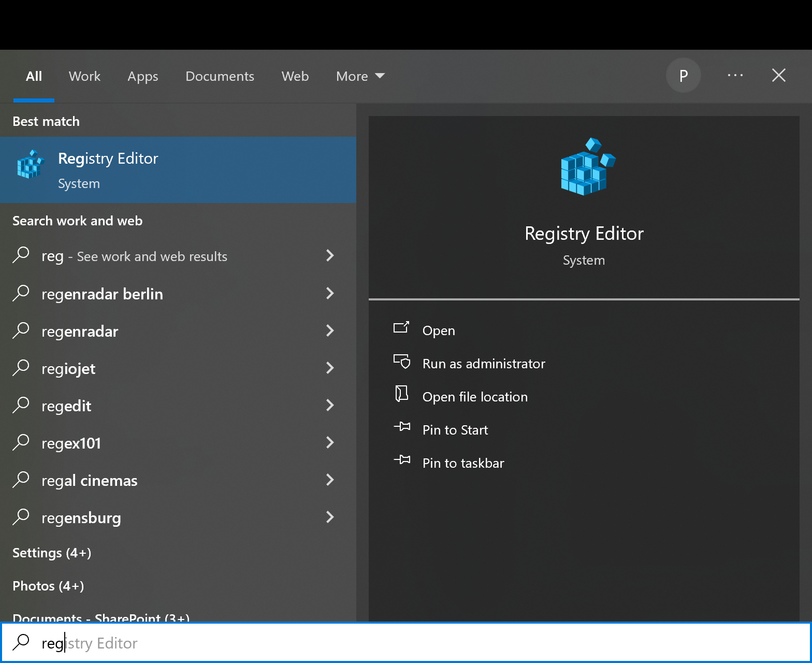Click the search icon next to regex101
This screenshot has width=812, height=663.
(21, 442)
